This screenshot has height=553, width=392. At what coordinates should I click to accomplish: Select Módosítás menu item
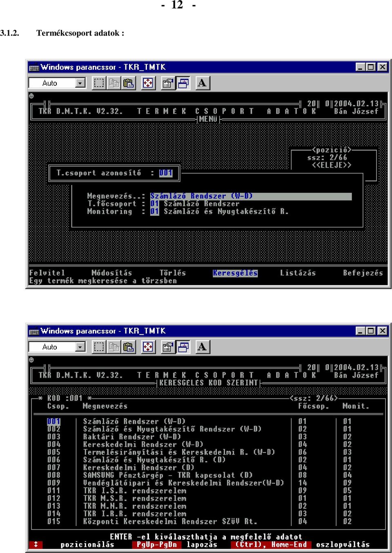tap(112, 273)
